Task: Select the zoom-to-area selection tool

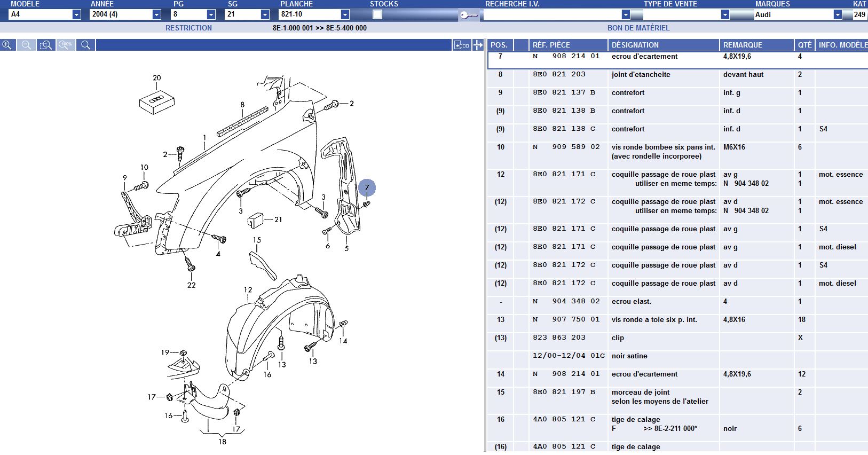Action: [x=46, y=45]
